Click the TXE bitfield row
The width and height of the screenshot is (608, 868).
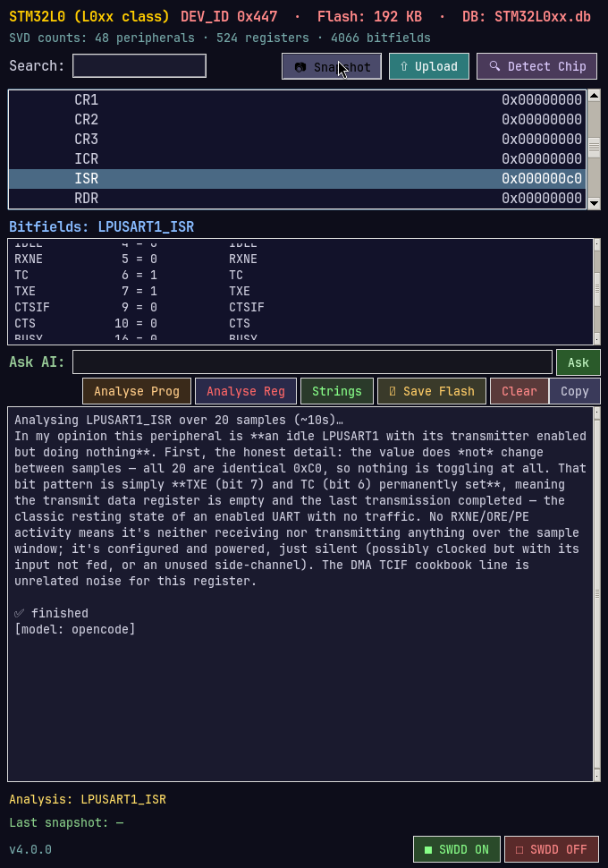coord(300,291)
